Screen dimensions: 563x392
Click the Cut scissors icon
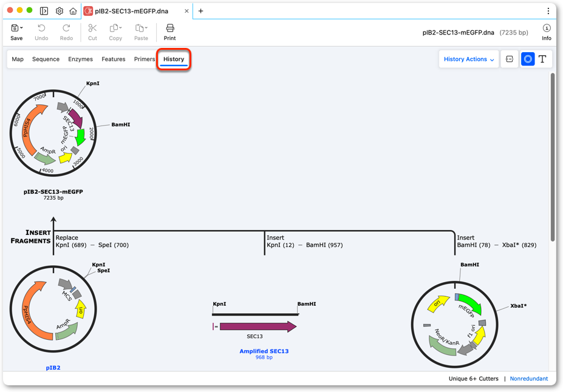click(x=92, y=29)
